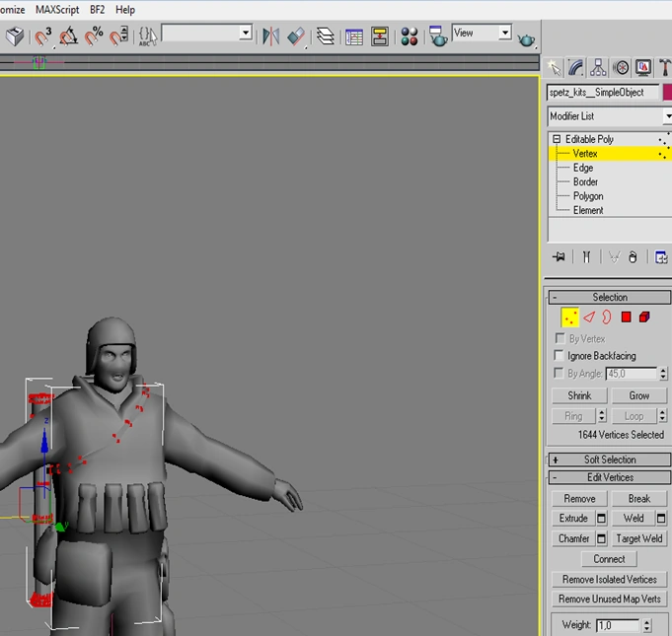Open the Material Editor icon
This screenshot has height=636, width=672.
pyautogui.click(x=410, y=36)
